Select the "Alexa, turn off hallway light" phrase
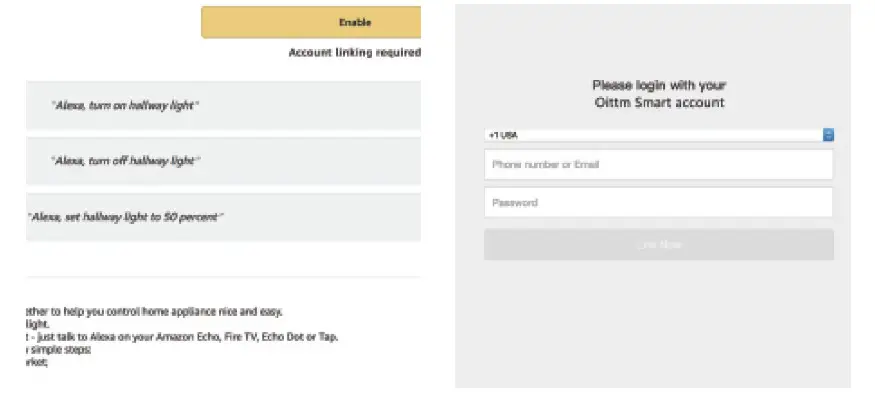Image resolution: width=875 pixels, height=409 pixels. [125, 160]
